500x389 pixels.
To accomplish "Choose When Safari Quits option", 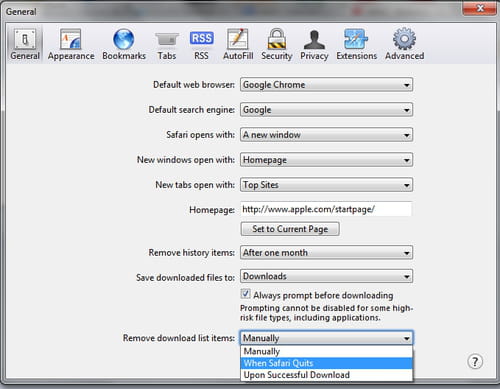I will pyautogui.click(x=326, y=363).
